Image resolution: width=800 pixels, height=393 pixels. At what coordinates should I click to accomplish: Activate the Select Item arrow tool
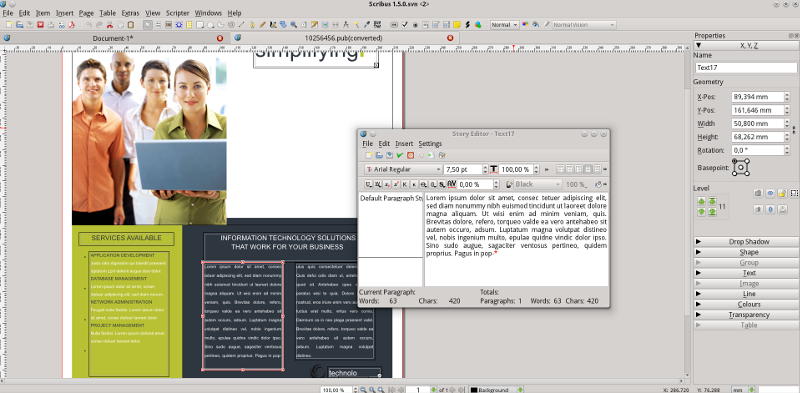pyautogui.click(x=148, y=24)
